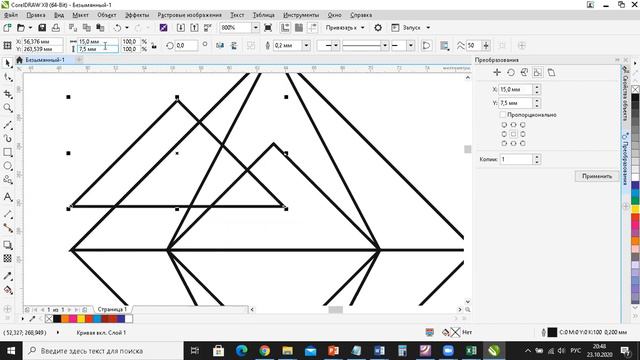Select the Crop tool

(8, 94)
